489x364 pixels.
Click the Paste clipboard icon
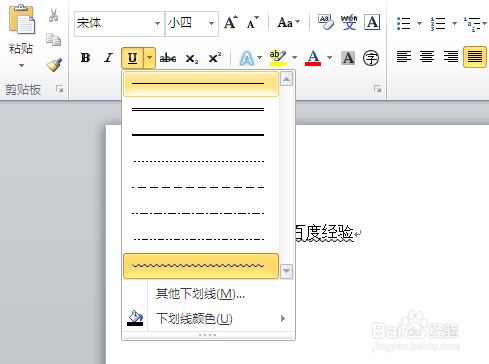22,19
